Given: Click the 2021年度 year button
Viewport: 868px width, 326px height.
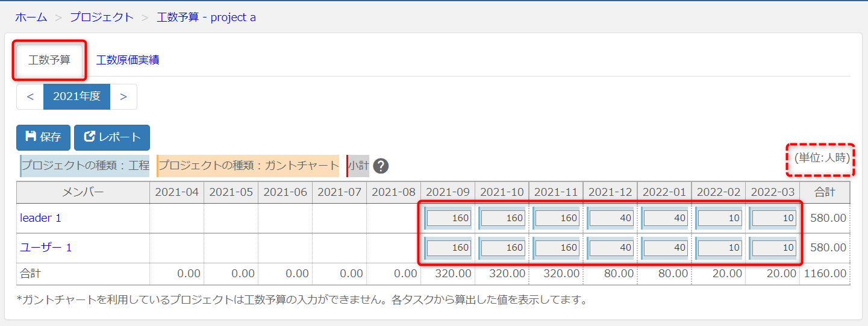Looking at the screenshot, I should click(76, 96).
